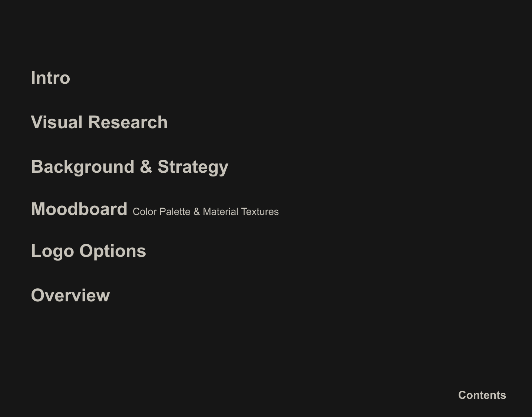The height and width of the screenshot is (417, 532).
Task: Click the Contents label in the footer
Action: click(x=482, y=395)
